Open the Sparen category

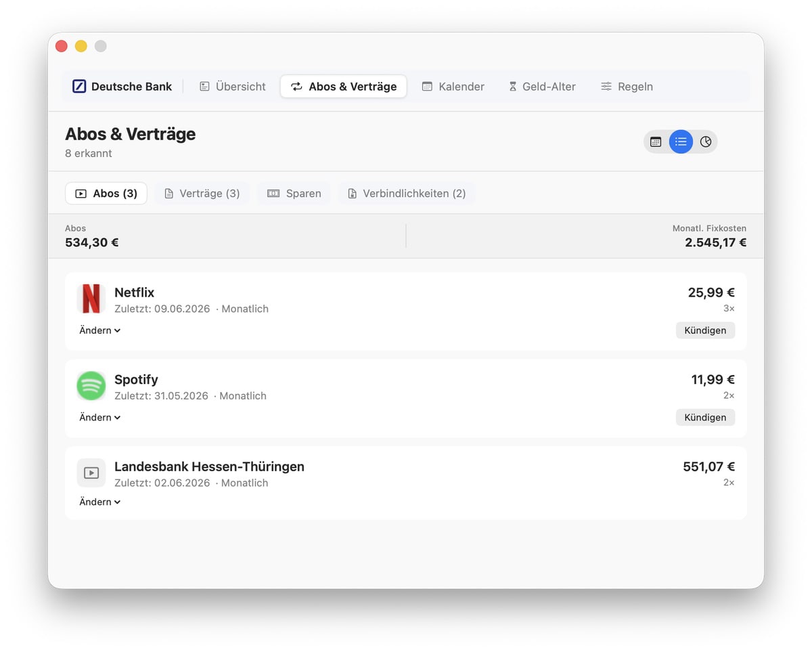point(294,194)
